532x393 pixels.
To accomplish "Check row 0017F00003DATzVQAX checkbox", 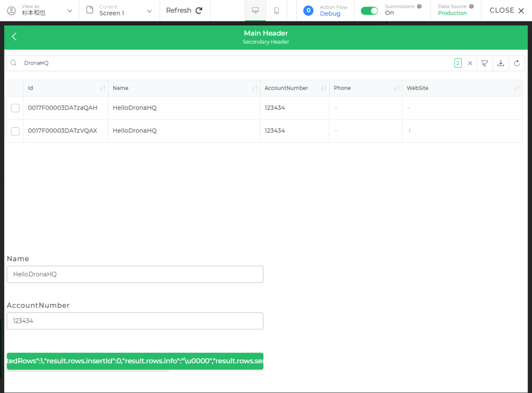I will pyautogui.click(x=15, y=131).
